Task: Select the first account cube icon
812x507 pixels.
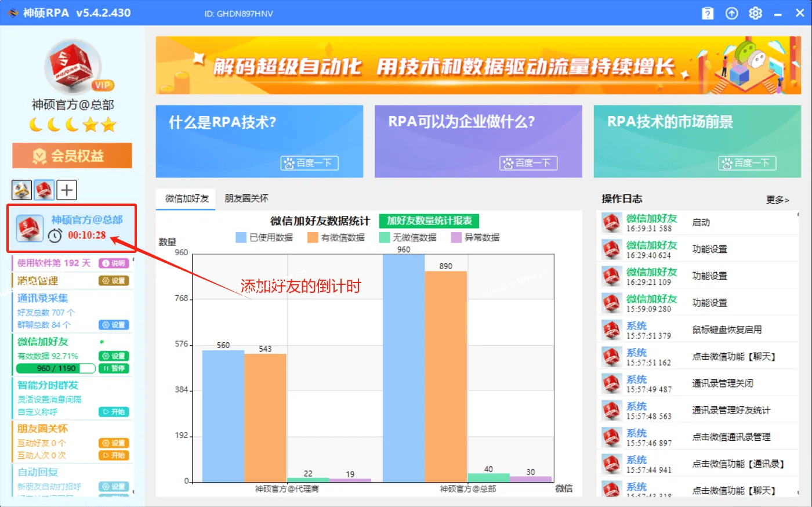Action: 21,190
